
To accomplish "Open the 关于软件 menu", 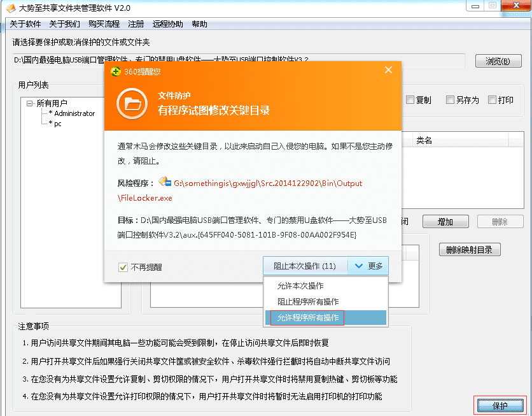I will coord(25,24).
